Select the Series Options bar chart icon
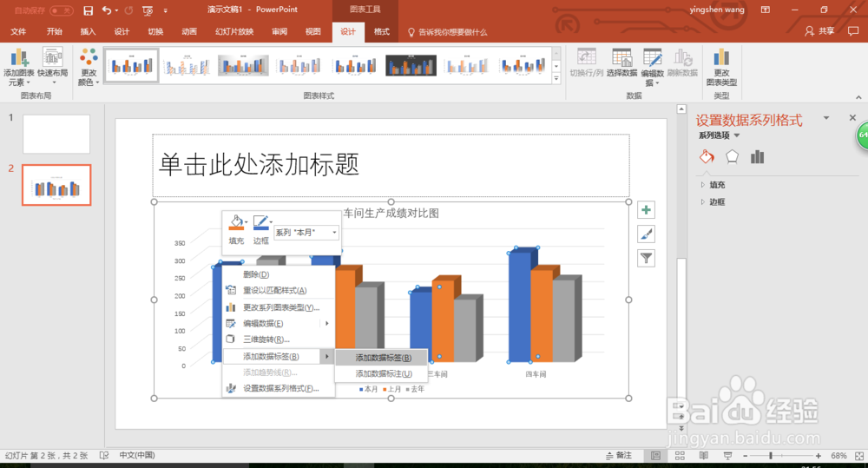Screen dimensions: 868x468 point(757,157)
